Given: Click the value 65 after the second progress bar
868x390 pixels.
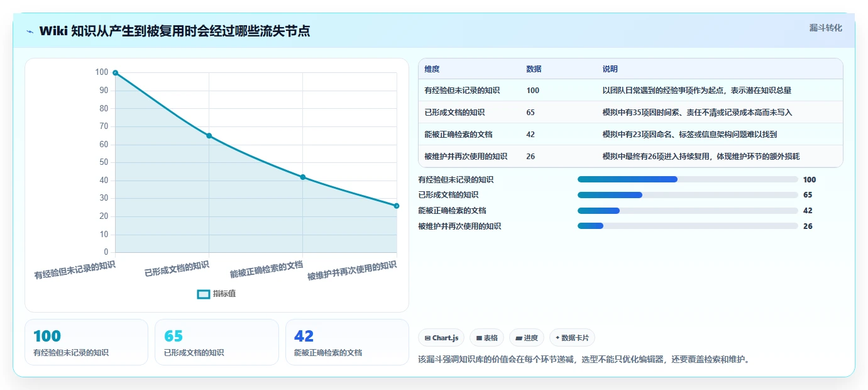Looking at the screenshot, I should tap(808, 195).
